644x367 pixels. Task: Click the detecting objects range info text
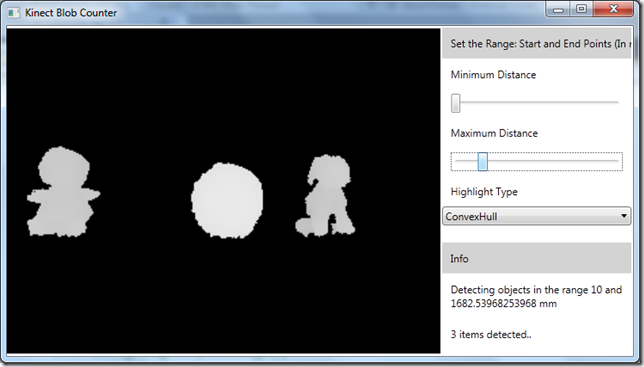[536, 296]
